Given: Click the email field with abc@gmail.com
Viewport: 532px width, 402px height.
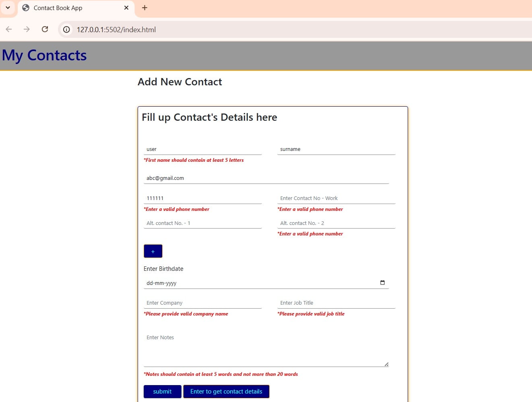Looking at the screenshot, I should point(266,178).
